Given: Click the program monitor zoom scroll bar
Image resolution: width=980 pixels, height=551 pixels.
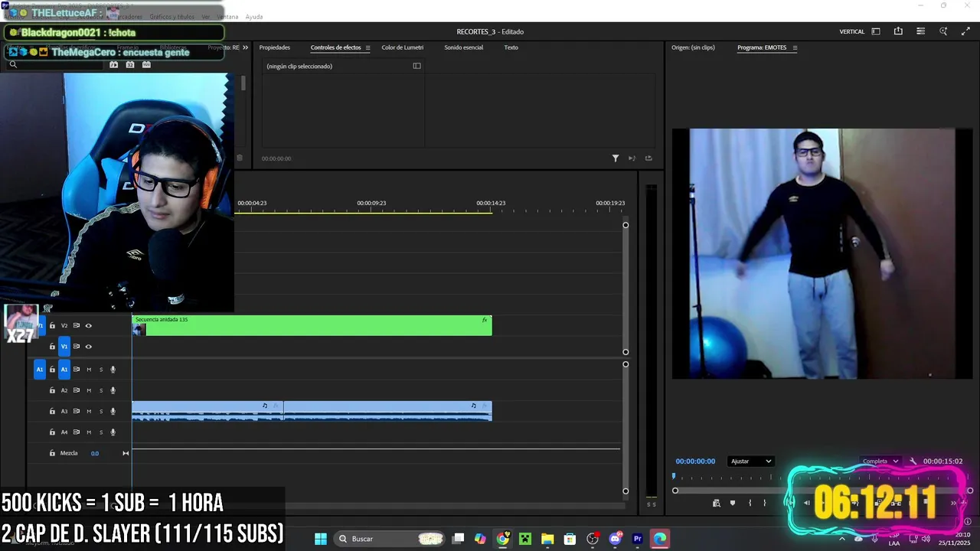Looking at the screenshot, I should click(x=822, y=491).
